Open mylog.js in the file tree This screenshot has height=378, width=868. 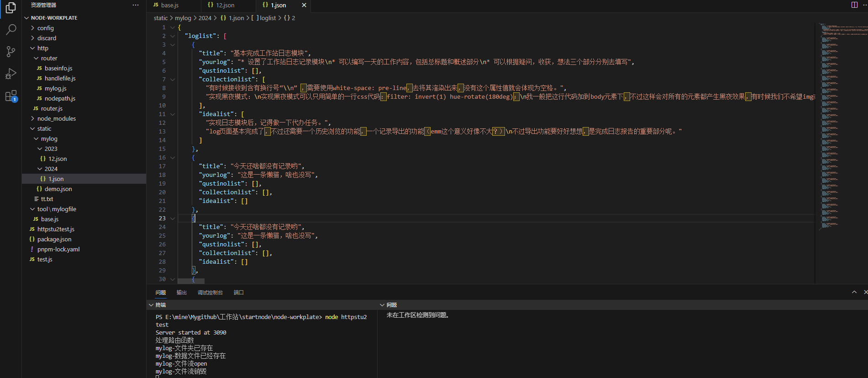point(84,88)
